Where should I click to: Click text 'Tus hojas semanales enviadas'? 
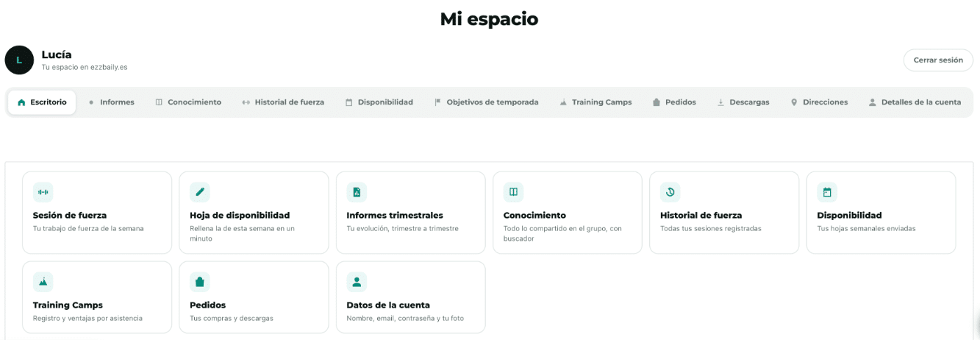pos(866,229)
